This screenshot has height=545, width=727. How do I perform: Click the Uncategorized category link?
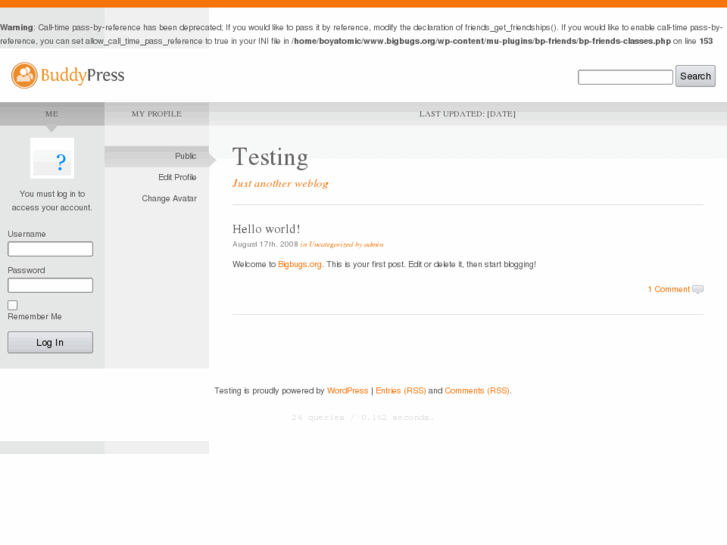(331, 244)
